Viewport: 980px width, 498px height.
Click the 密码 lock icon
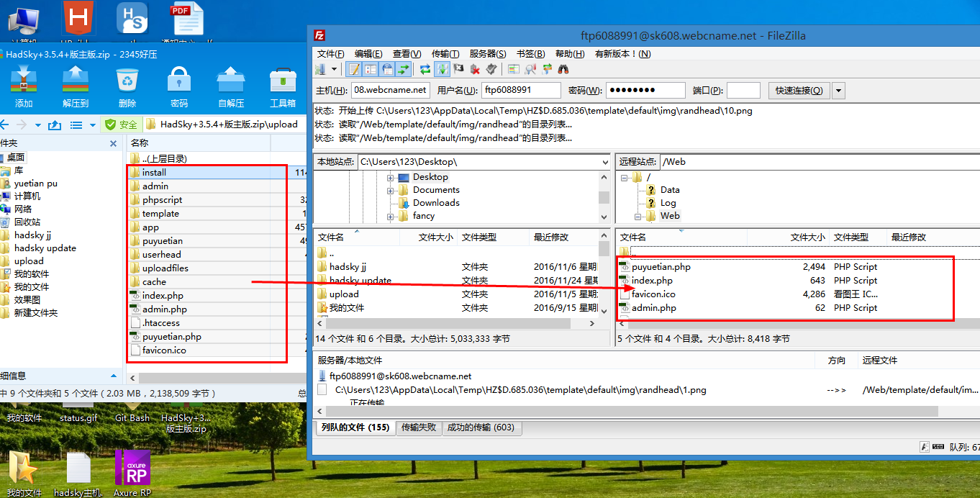179,86
